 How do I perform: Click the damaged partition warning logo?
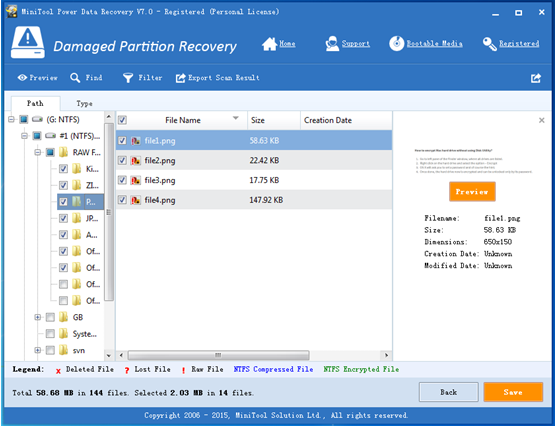tap(28, 42)
